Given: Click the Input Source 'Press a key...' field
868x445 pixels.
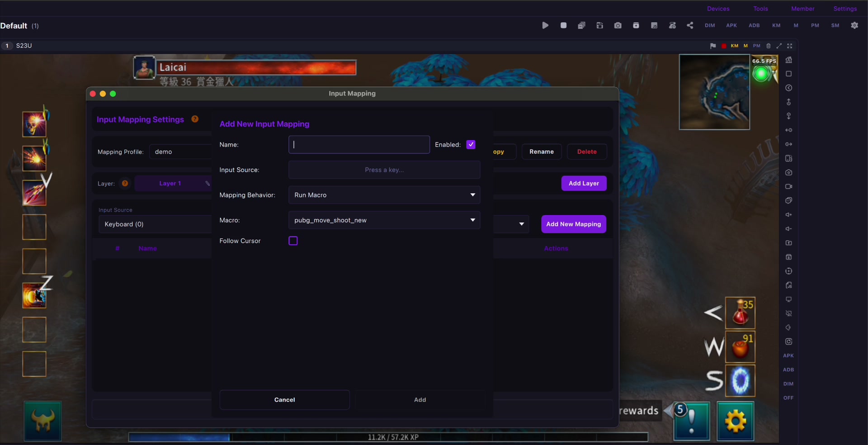Looking at the screenshot, I should pos(384,170).
